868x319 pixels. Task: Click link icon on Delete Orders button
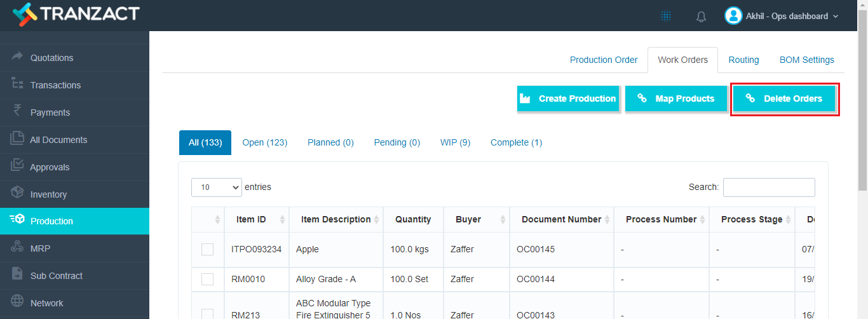tap(750, 98)
